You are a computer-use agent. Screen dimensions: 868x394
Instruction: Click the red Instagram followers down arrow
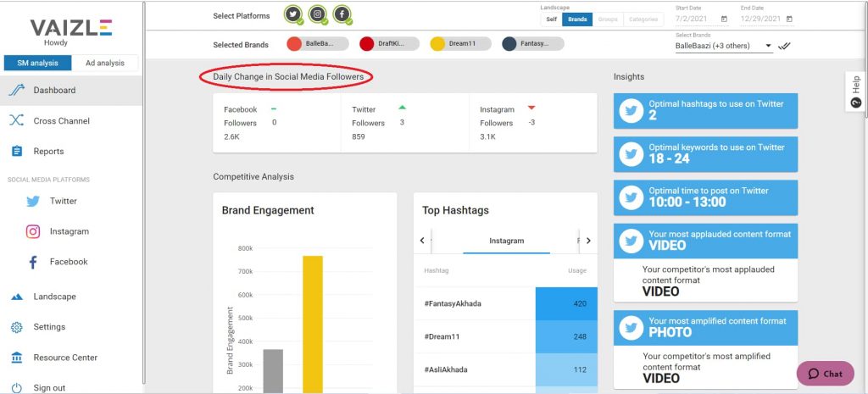click(531, 108)
